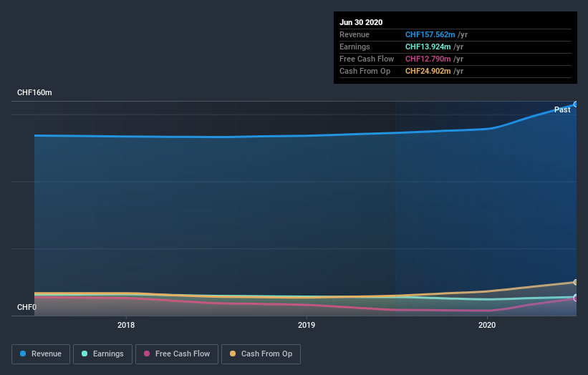
Task: Click the CHF13.924m earnings value
Action: click(428, 47)
